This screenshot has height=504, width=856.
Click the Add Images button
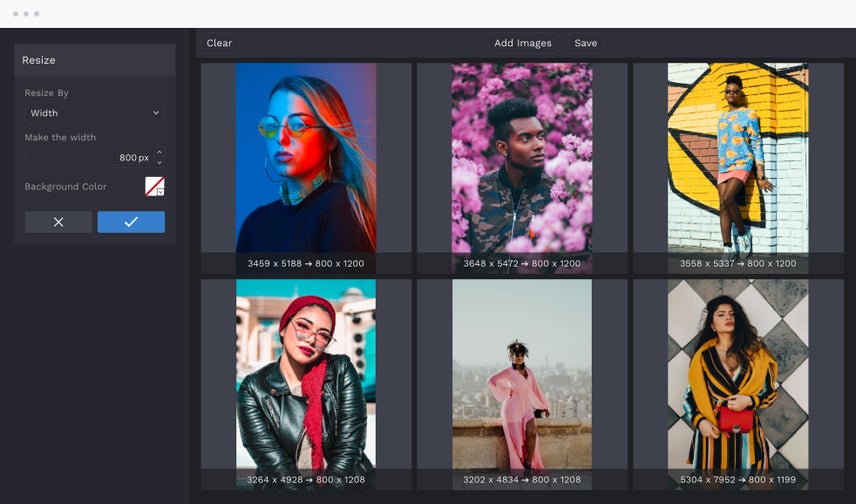[x=522, y=43]
